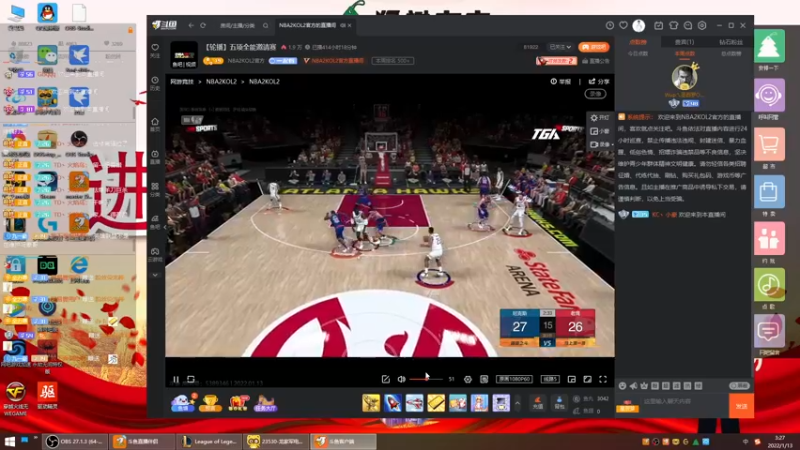Image resolution: width=800 pixels, height=450 pixels.
Task: Open client settings hexagon icon in title bar
Action: 702,25
